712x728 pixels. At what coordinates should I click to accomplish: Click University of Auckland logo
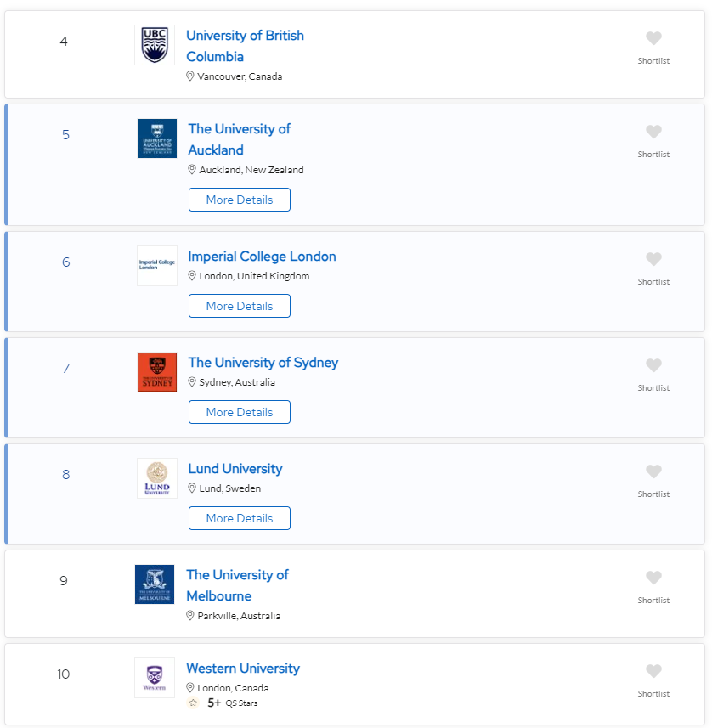tap(157, 138)
